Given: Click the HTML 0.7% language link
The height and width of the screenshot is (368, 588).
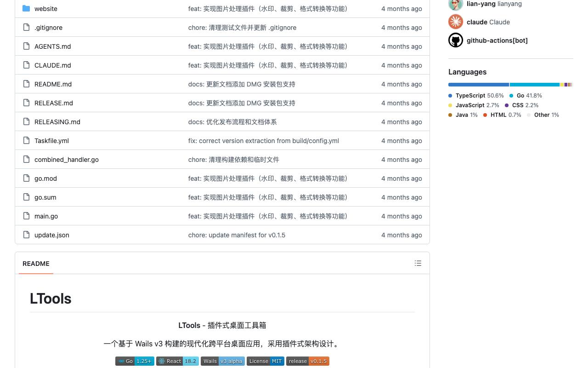Looking at the screenshot, I should click(502, 115).
